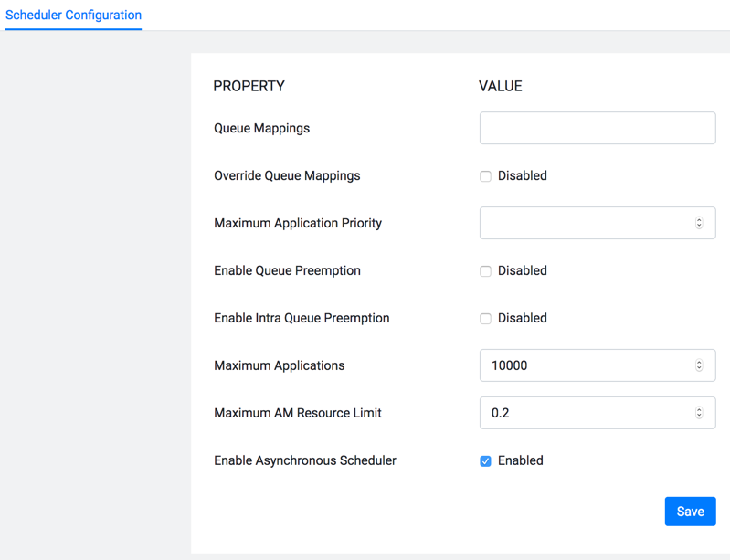Turn on Enable Intra Queue Preemption checkbox
Viewport: 730px width, 560px height.
tap(485, 319)
